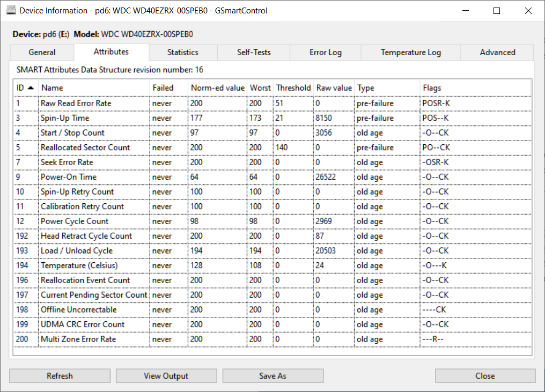Click the ID column sort arrow
Screen dimensions: 545x392
tap(31, 88)
